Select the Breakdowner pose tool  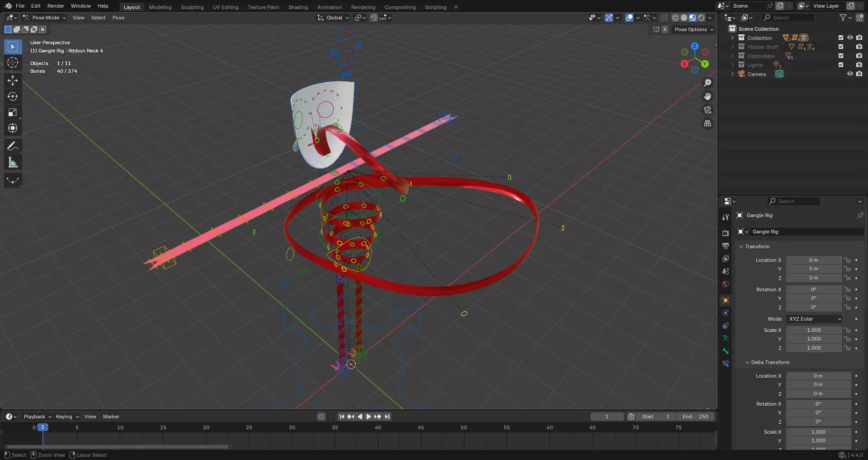point(13,180)
